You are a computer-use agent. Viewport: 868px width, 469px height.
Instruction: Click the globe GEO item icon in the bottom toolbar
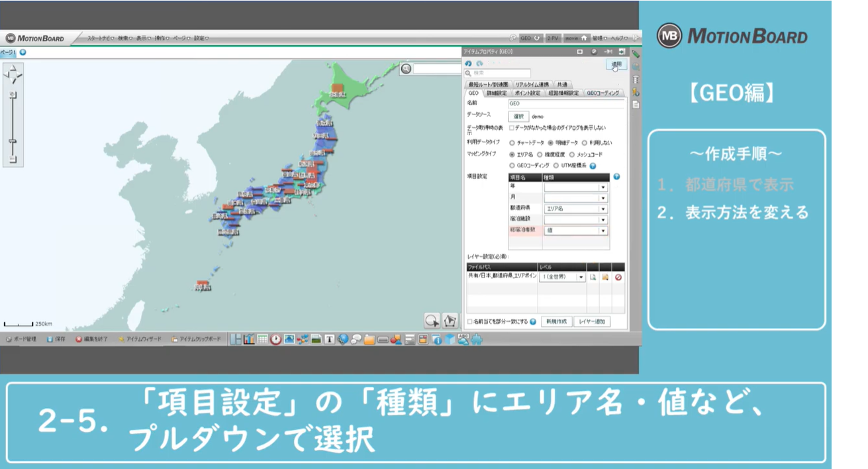point(342,339)
